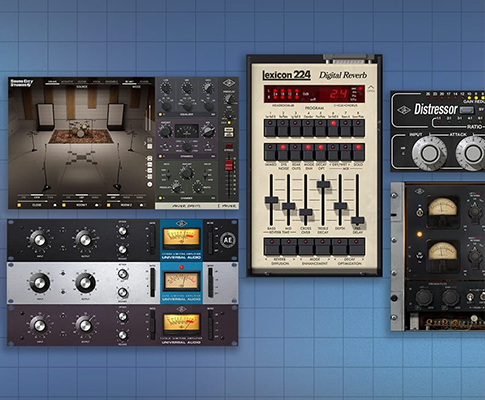
Task: Select Lexicon program button 6
Action: (x=333, y=128)
